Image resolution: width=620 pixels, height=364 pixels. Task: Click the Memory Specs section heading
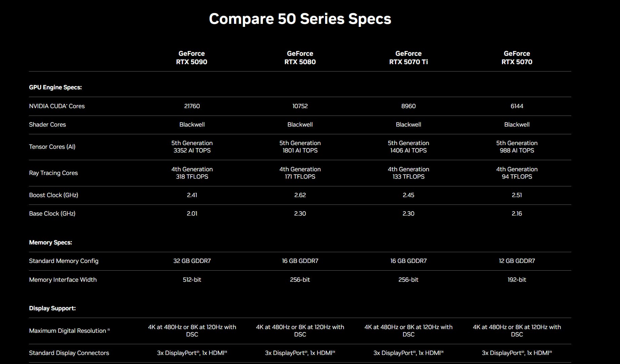(50, 242)
